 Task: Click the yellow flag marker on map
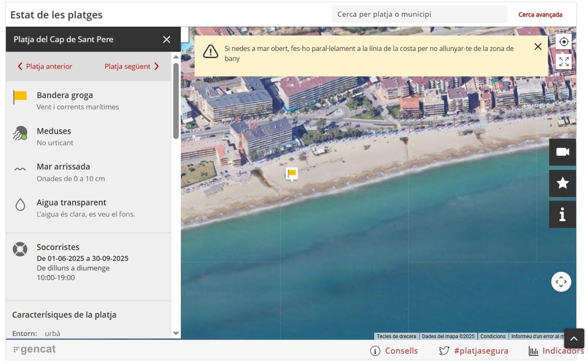pyautogui.click(x=292, y=173)
